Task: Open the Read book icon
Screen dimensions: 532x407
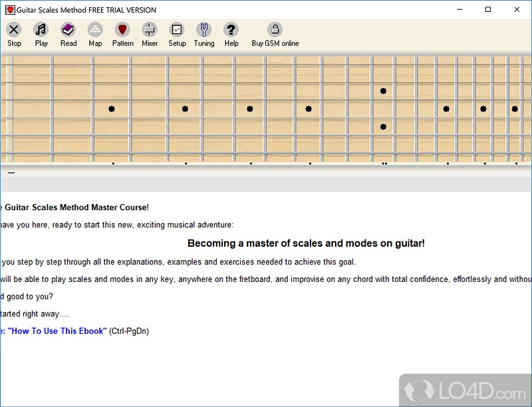Action: [x=68, y=30]
